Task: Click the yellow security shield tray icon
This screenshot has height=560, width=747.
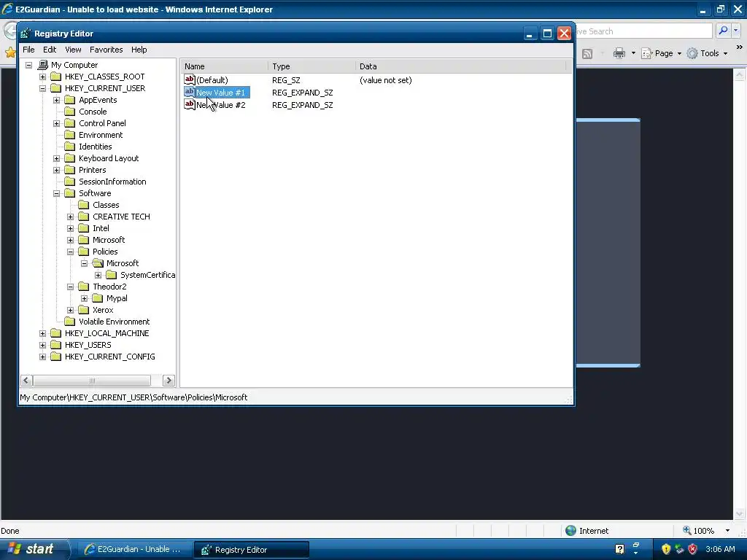Action: pyautogui.click(x=666, y=549)
